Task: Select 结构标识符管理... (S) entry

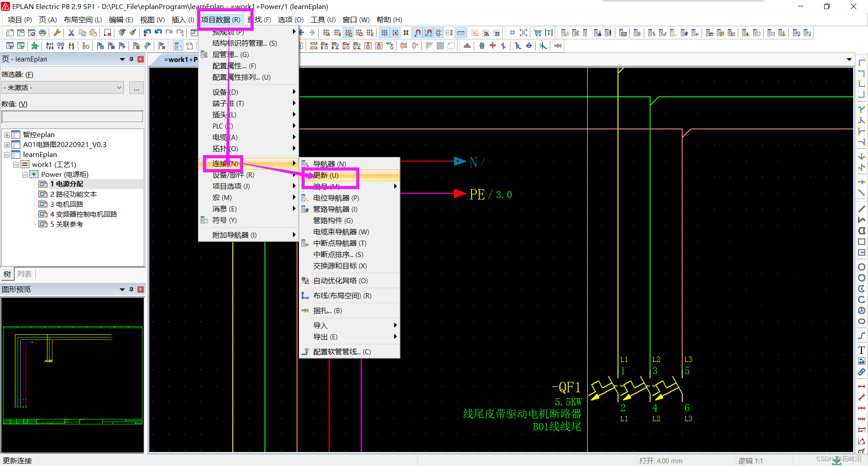Action: tap(249, 43)
